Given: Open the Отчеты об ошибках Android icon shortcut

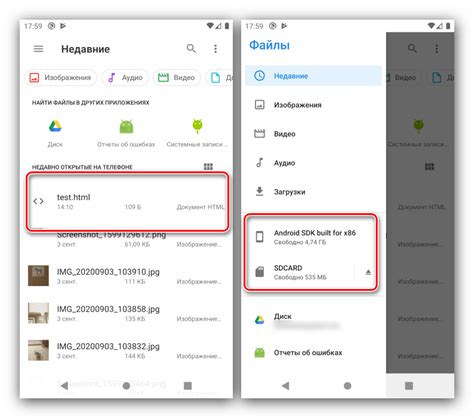Looking at the screenshot, I should tap(126, 127).
